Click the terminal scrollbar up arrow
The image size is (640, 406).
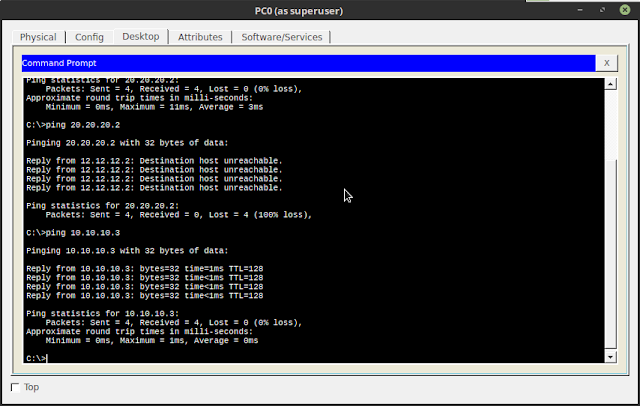click(610, 84)
